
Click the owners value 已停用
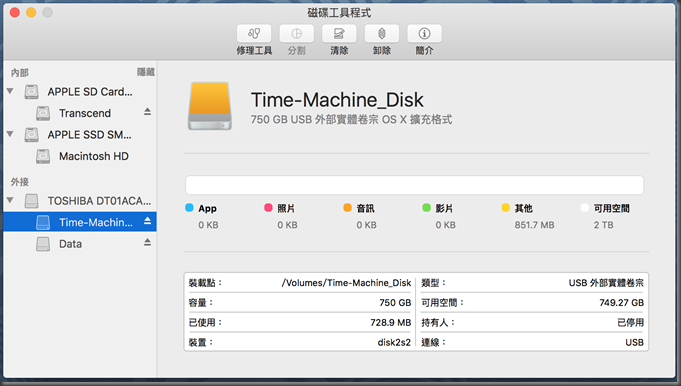[x=631, y=323]
